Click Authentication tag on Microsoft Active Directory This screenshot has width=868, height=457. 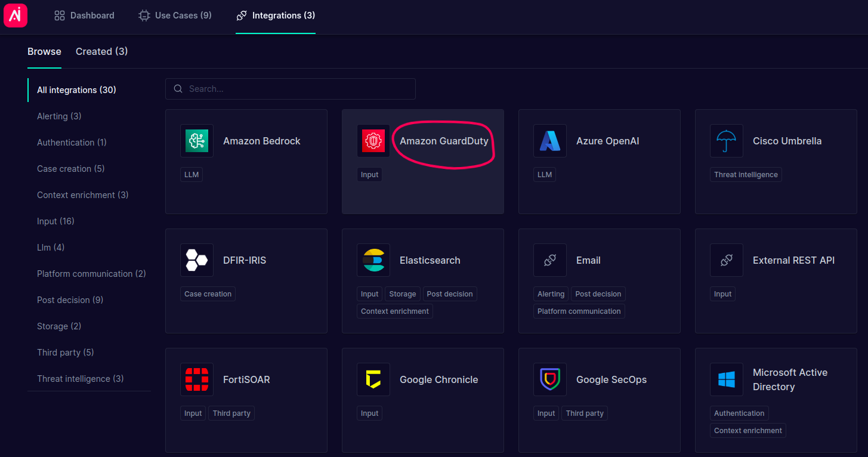(x=739, y=413)
